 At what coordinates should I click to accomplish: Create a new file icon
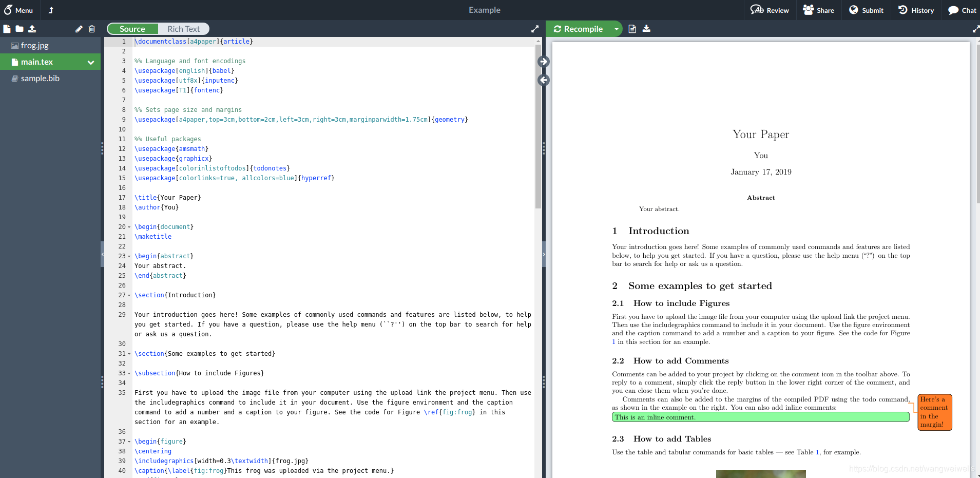[x=7, y=29]
